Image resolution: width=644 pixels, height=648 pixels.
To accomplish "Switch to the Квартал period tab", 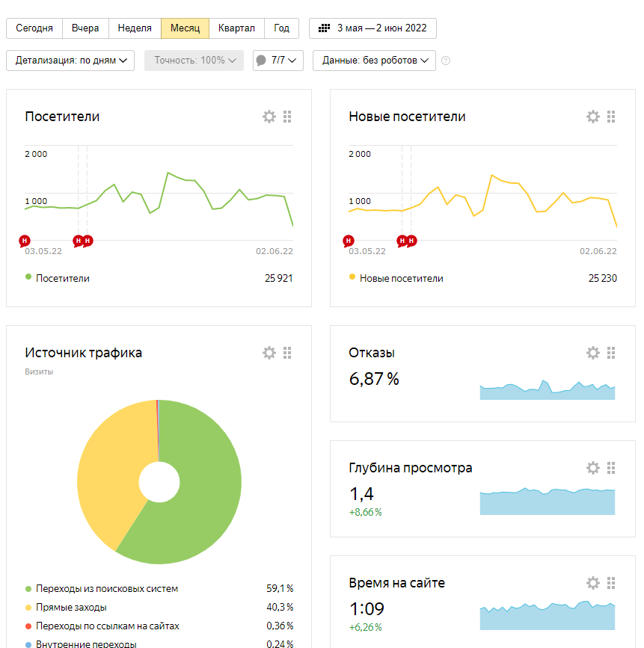I will coord(236,28).
